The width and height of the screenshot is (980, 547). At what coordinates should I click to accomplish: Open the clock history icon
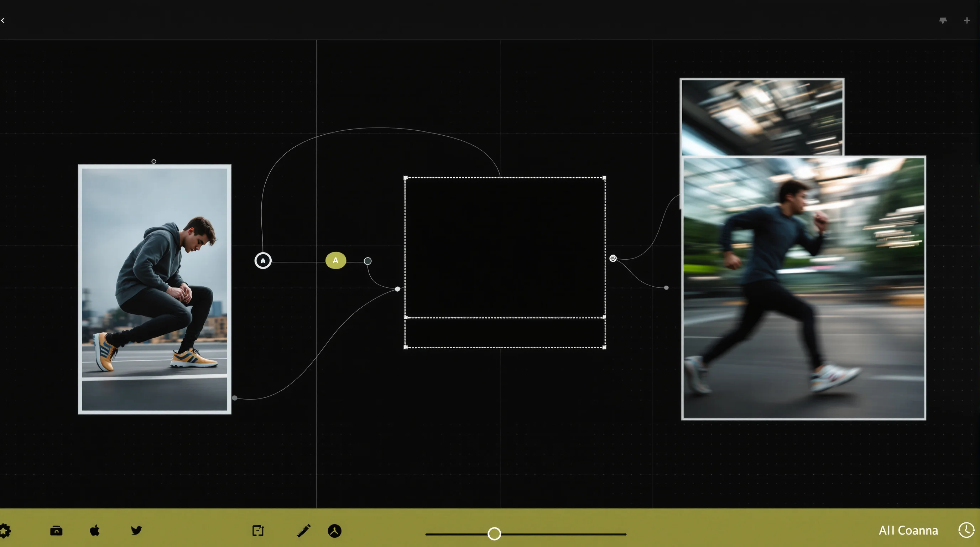click(x=966, y=530)
